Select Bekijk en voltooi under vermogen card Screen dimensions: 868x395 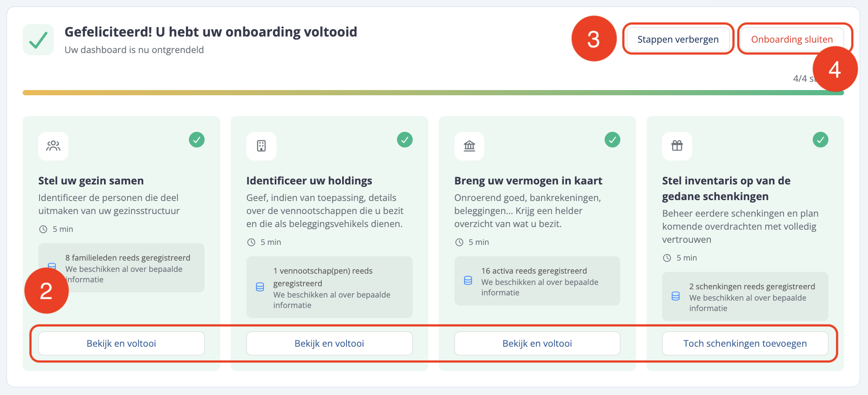click(537, 343)
